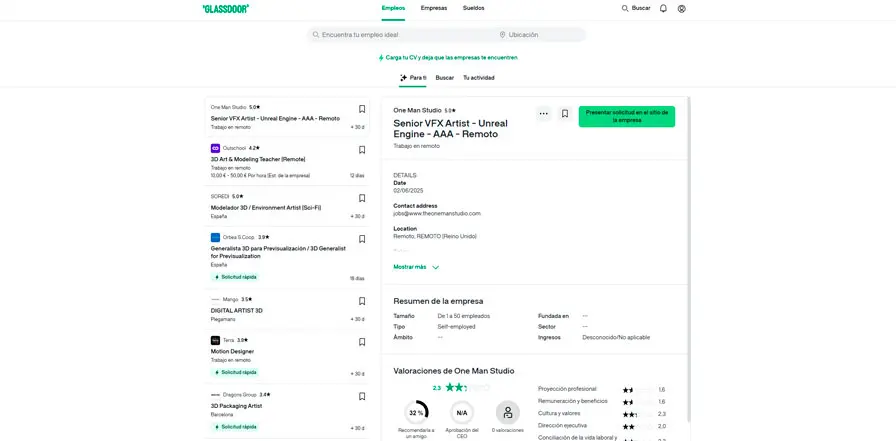The image size is (896, 441).
Task: Click the 'Self-employed' type value
Action: [x=456, y=327]
